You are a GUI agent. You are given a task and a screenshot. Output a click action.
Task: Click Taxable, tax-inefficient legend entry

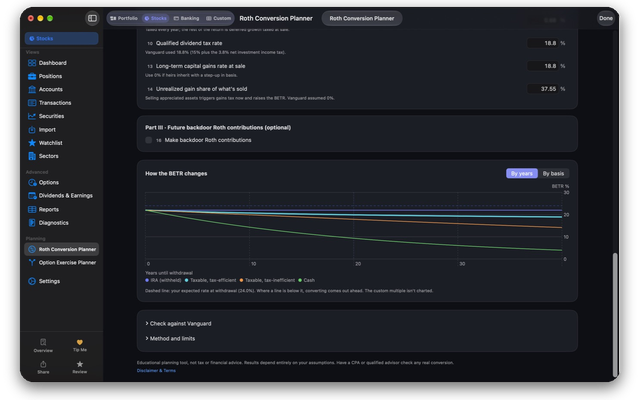[267, 280]
